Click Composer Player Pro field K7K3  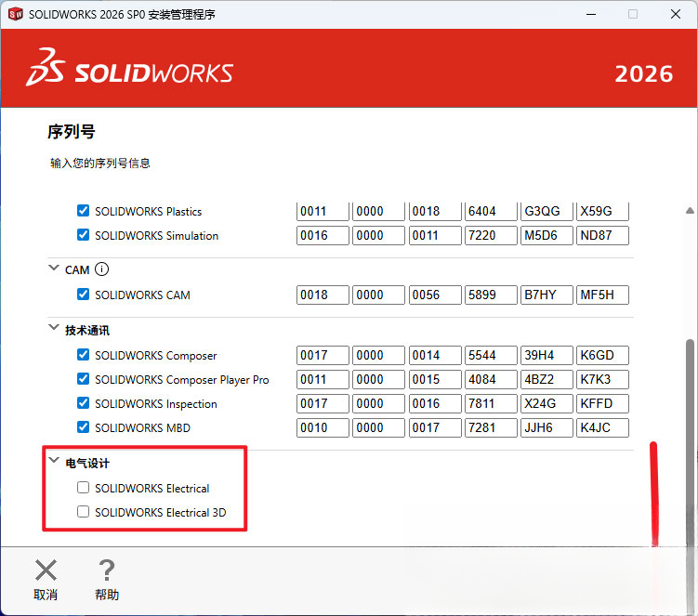coord(602,379)
